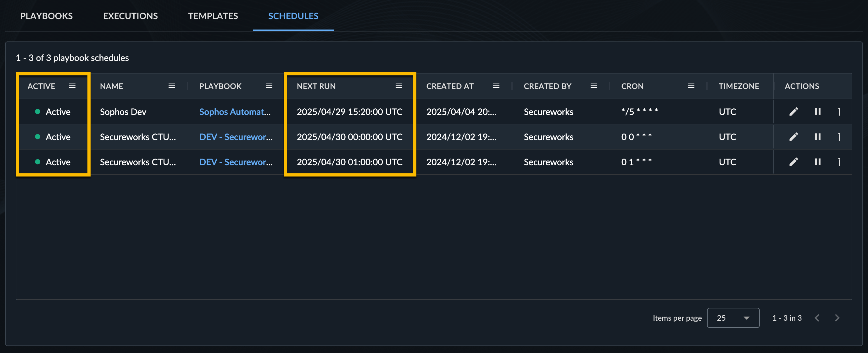Open DEV - Securewor... link in 01:00:00 row
868x353 pixels.
point(236,162)
